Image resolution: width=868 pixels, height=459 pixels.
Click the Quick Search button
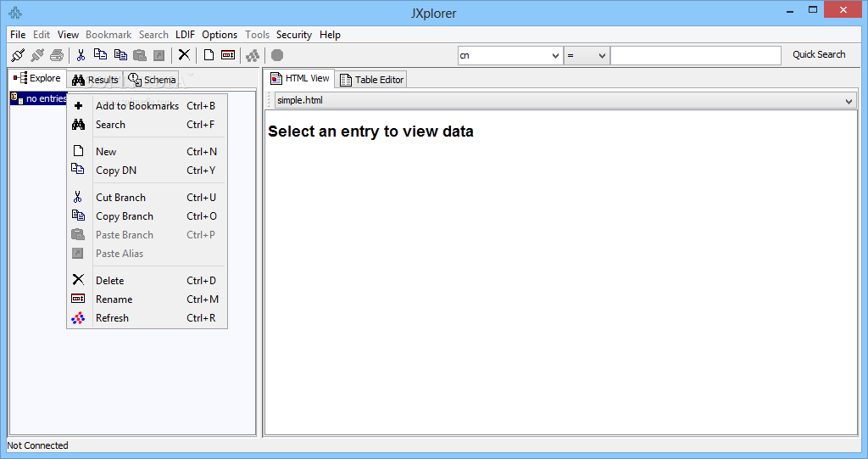tap(819, 54)
